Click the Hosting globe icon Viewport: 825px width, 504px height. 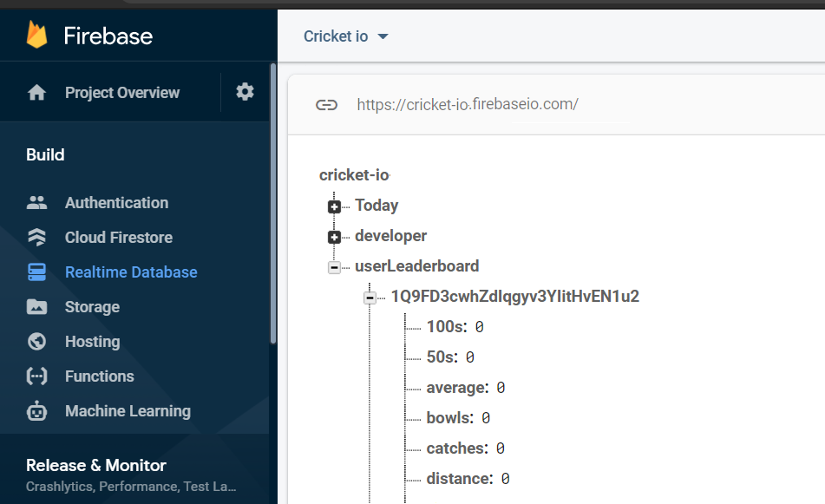36,342
